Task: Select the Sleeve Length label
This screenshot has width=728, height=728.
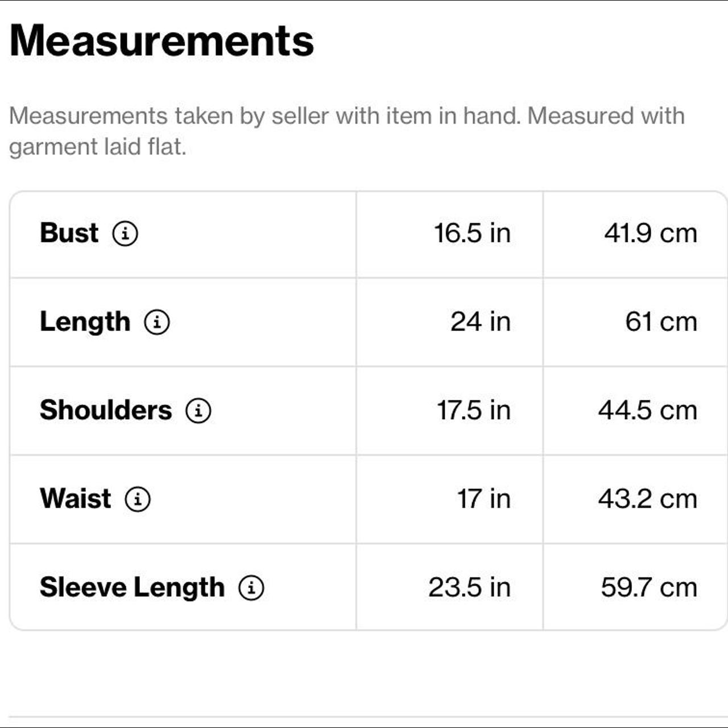Action: coord(132,588)
